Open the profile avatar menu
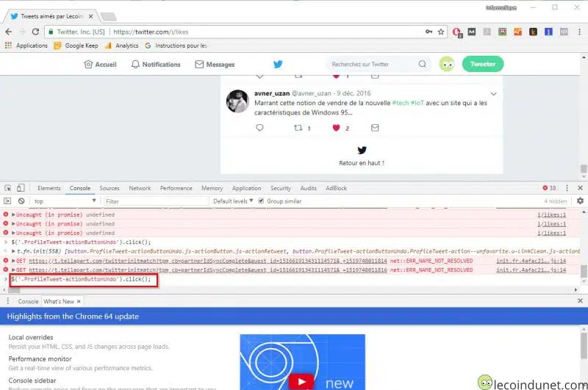This screenshot has height=390, width=588. point(447,64)
